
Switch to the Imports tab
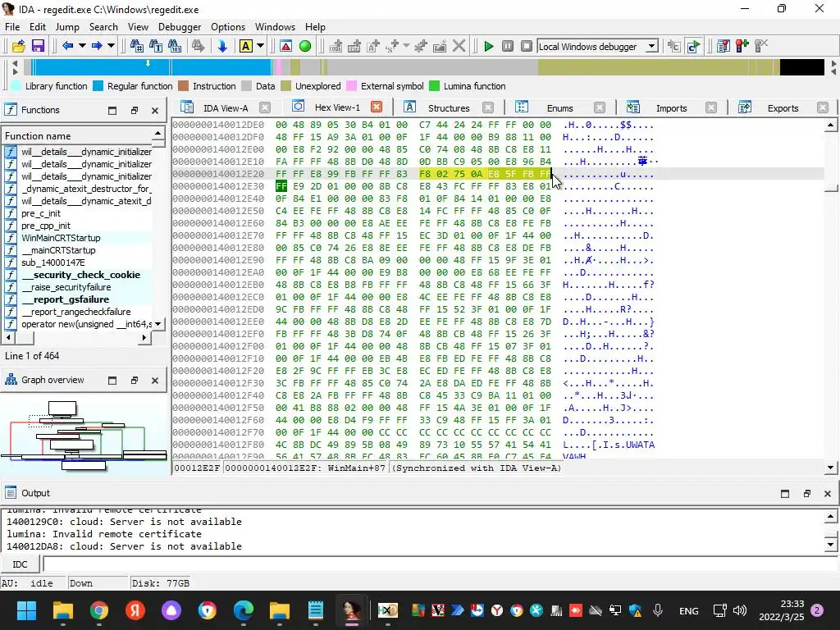click(671, 107)
